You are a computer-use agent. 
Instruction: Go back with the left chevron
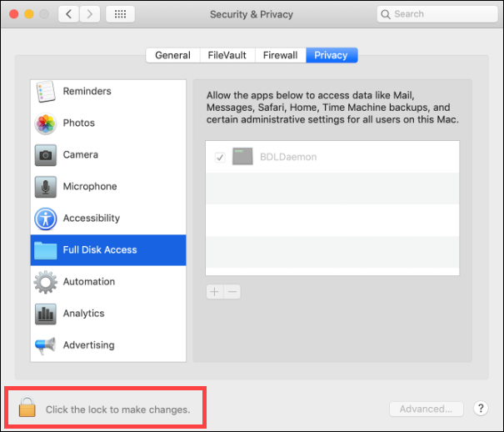coord(68,14)
